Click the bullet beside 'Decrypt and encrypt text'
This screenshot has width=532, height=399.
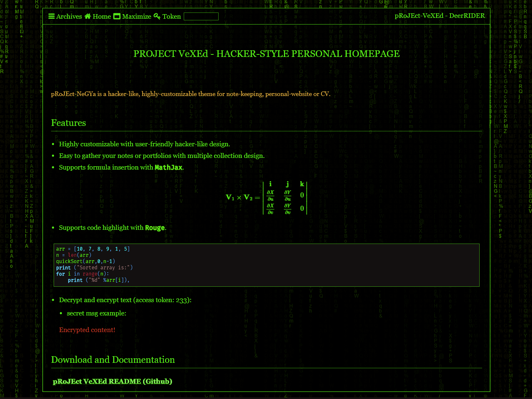coord(53,300)
